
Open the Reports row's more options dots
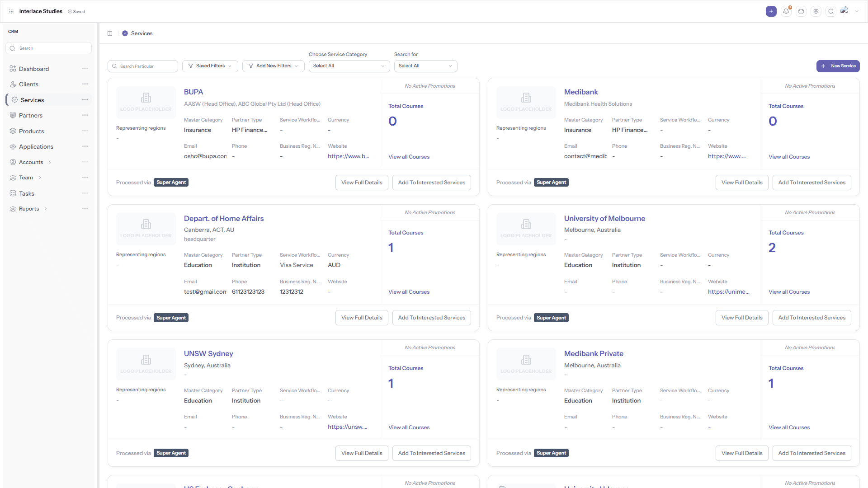[x=85, y=209]
